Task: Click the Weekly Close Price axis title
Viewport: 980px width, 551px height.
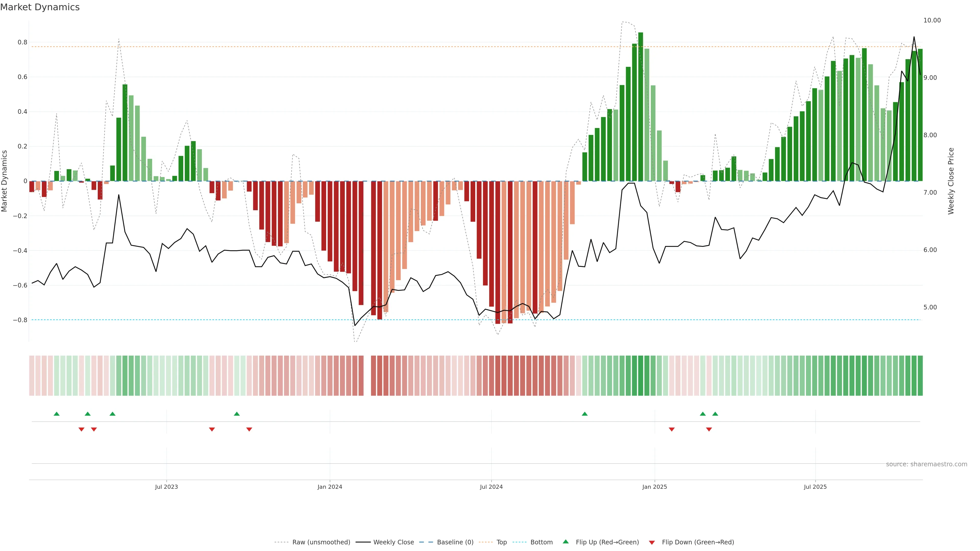Action: (951, 181)
